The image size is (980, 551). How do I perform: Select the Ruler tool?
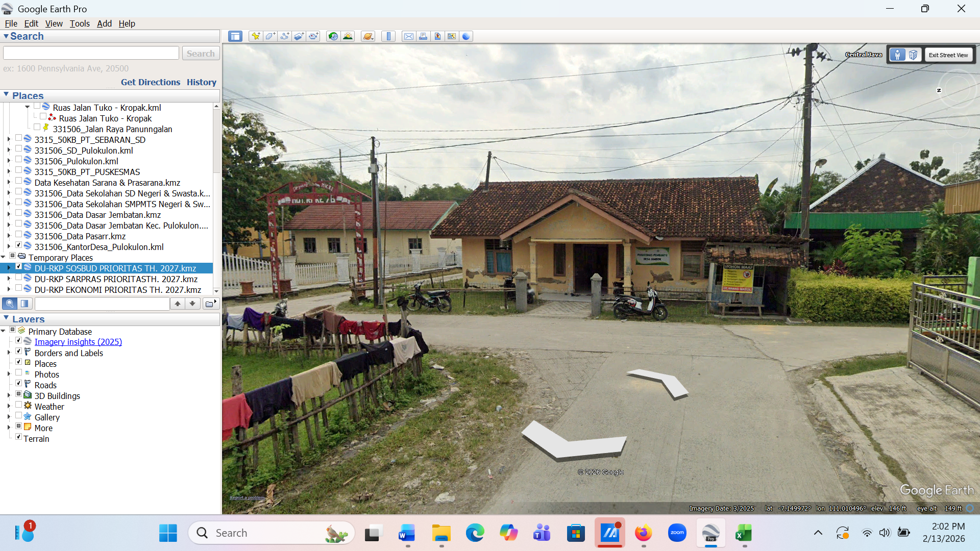pyautogui.click(x=388, y=36)
